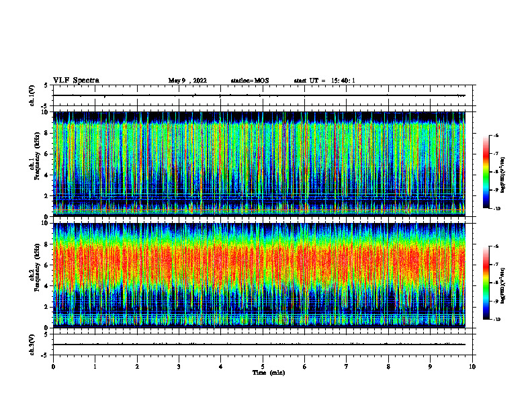Click time axis tick label "5"
This screenshot has height=411, width=532.
pyautogui.click(x=263, y=367)
